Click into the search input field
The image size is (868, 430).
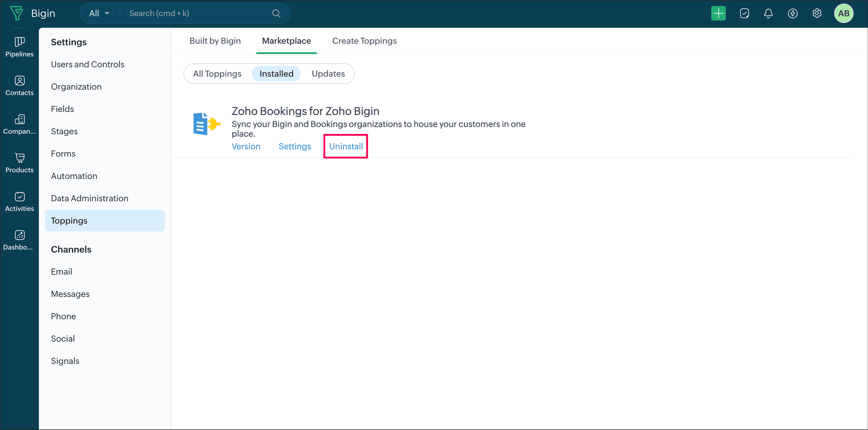tap(199, 14)
